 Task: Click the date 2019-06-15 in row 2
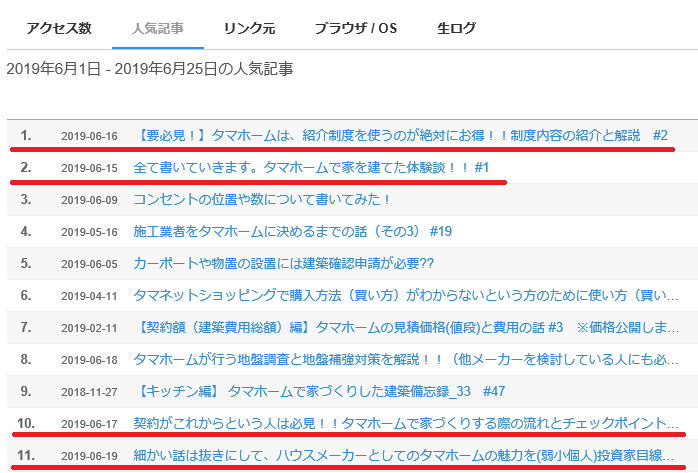tap(89, 168)
